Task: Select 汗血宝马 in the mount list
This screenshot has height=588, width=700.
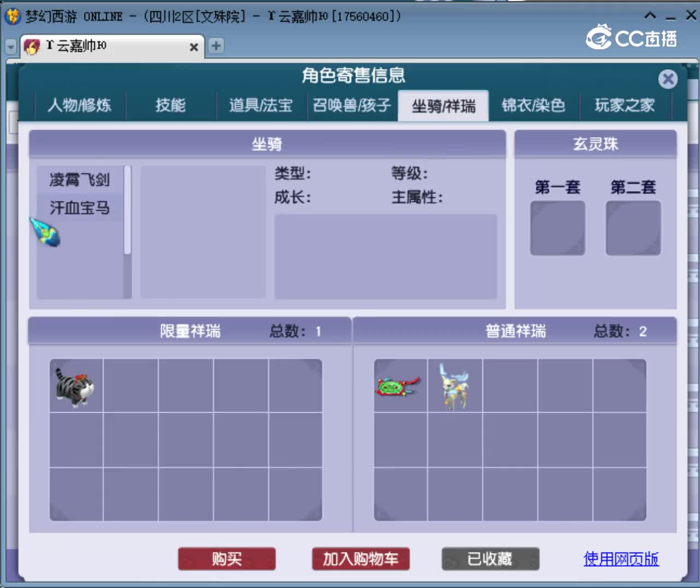Action: click(x=80, y=208)
